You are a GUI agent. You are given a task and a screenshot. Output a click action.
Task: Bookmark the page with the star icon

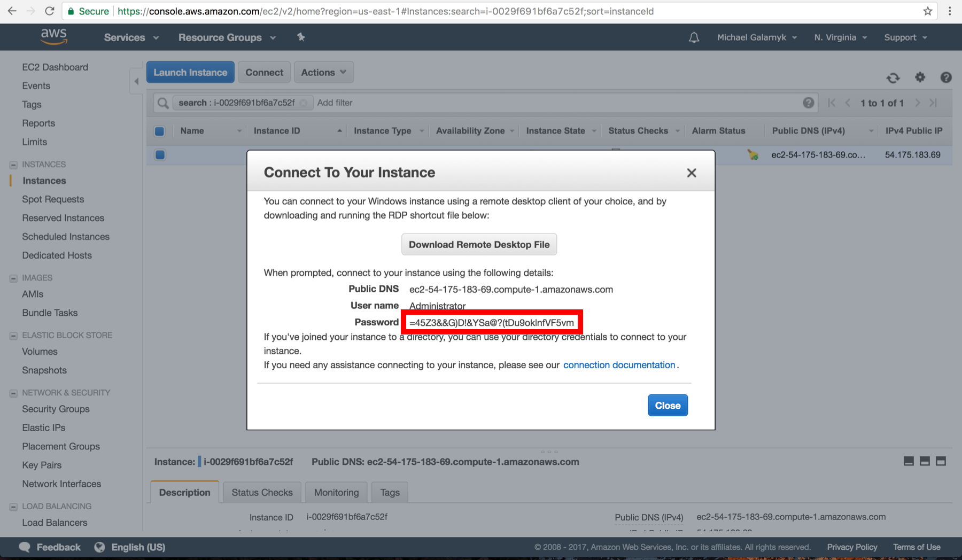tap(928, 11)
